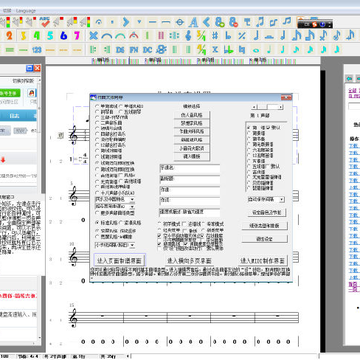Screen dimensions: 360x360
Task: Select the green whole note icon
Action: click(x=256, y=50)
